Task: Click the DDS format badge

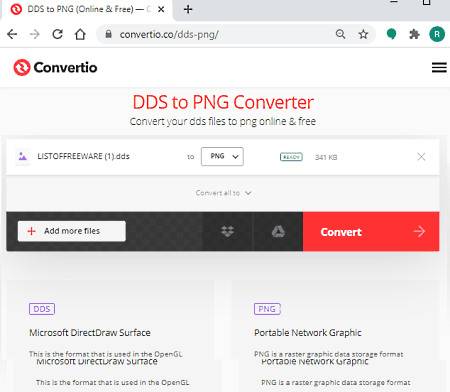Action: pyautogui.click(x=42, y=309)
